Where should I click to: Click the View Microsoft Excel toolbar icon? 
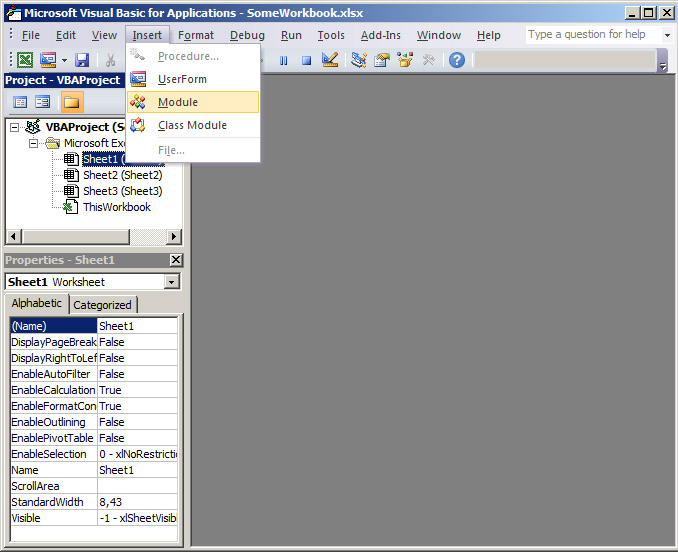tap(25, 60)
